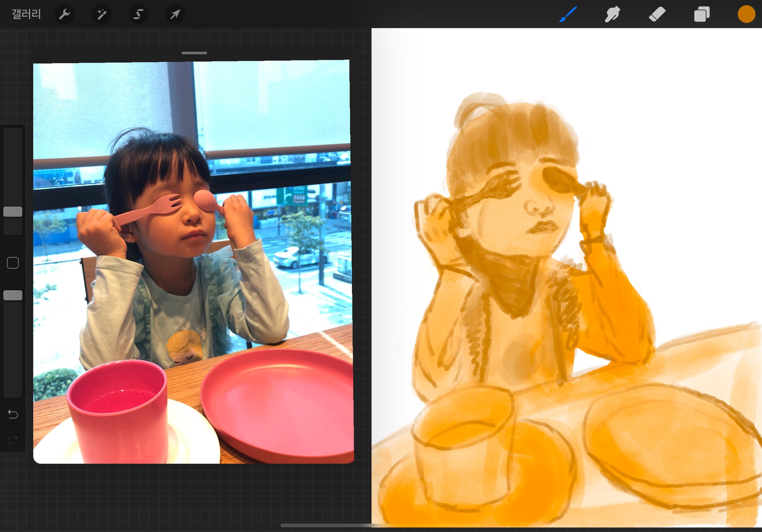
Task: Click the brush opacity slider handle
Action: point(13,295)
